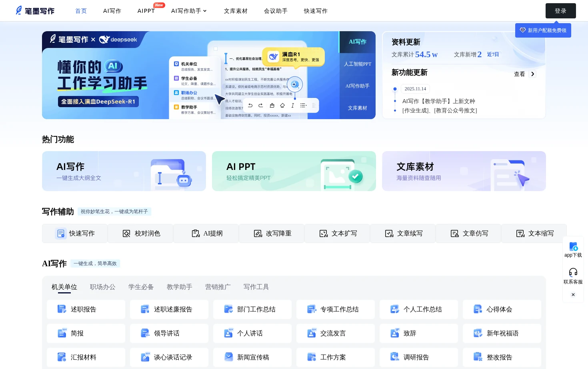Click the DeepSeek banner image

click(191, 75)
